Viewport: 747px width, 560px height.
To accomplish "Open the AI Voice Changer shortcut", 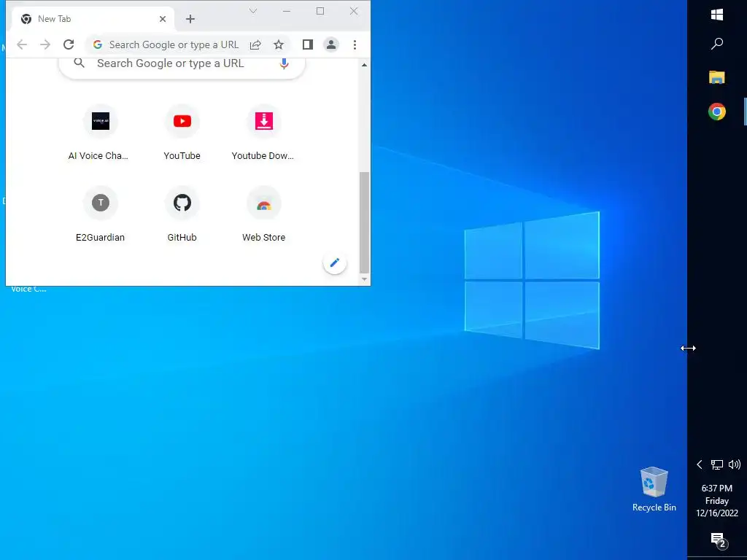I will [x=100, y=133].
